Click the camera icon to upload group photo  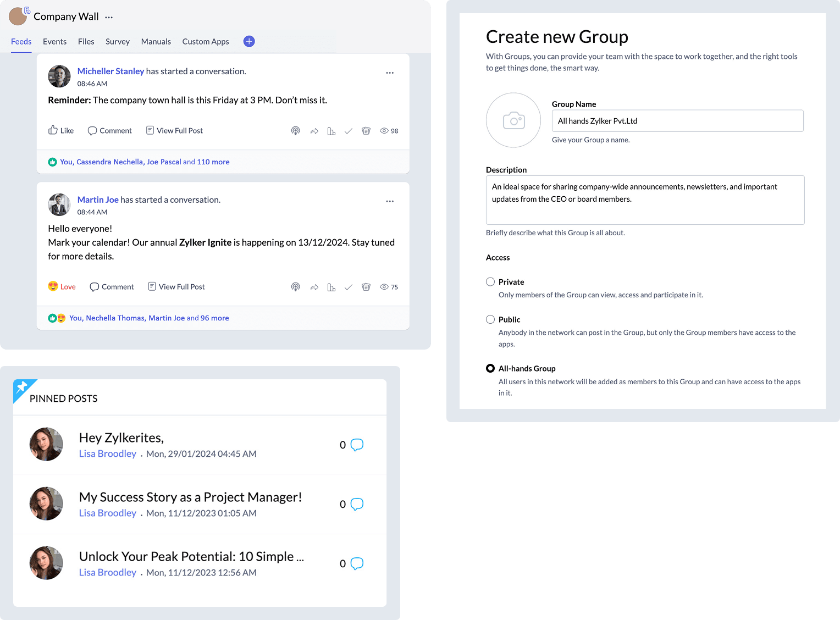click(513, 120)
